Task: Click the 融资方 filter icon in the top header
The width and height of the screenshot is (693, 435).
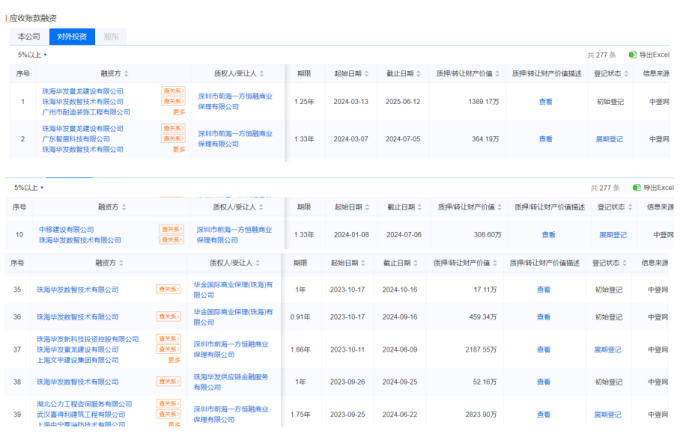Action: coord(125,74)
